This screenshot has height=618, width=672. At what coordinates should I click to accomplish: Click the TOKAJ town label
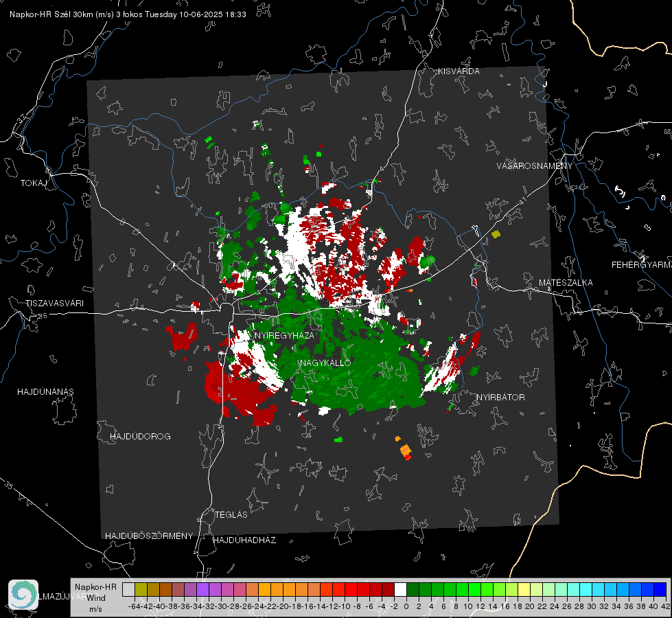coord(34,183)
